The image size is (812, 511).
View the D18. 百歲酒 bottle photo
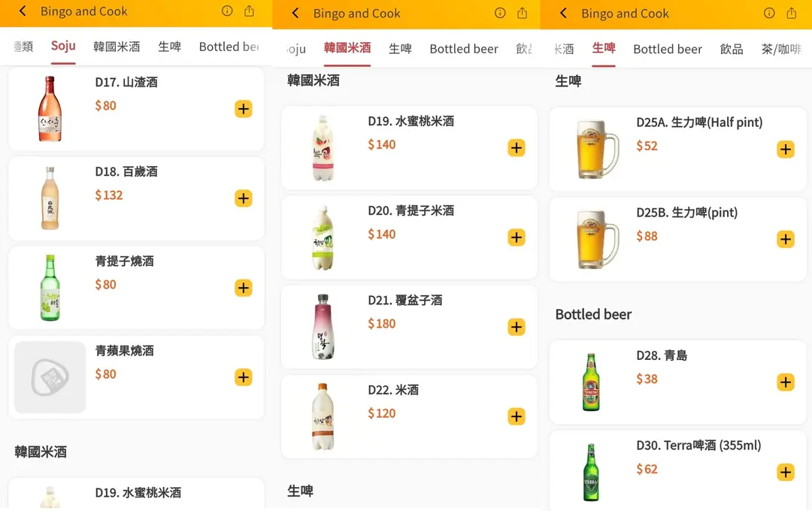(50, 198)
